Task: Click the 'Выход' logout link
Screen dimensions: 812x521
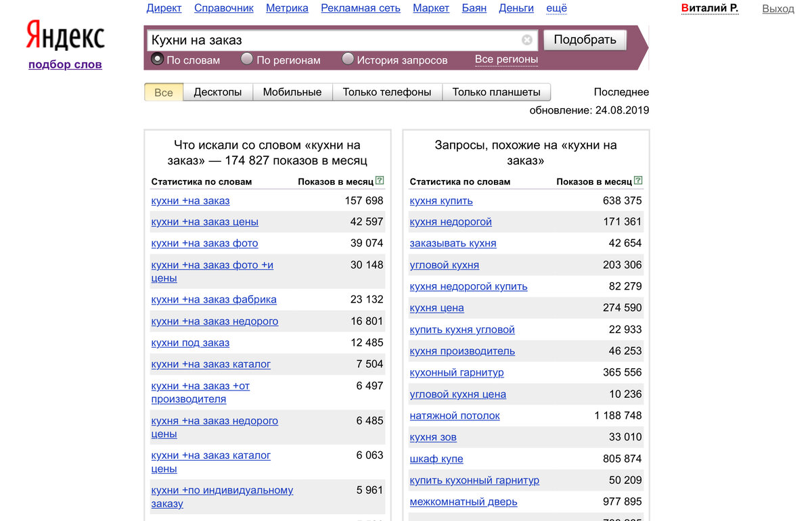Action: 778,9
